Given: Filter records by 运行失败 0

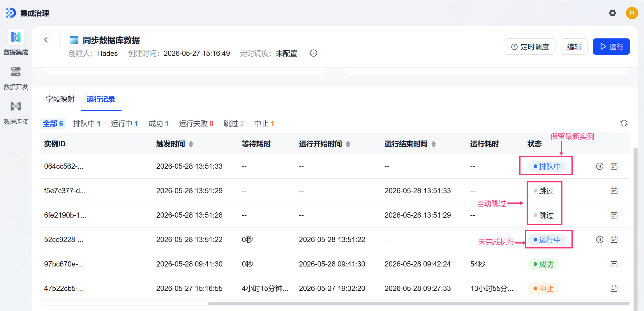Looking at the screenshot, I should point(196,124).
